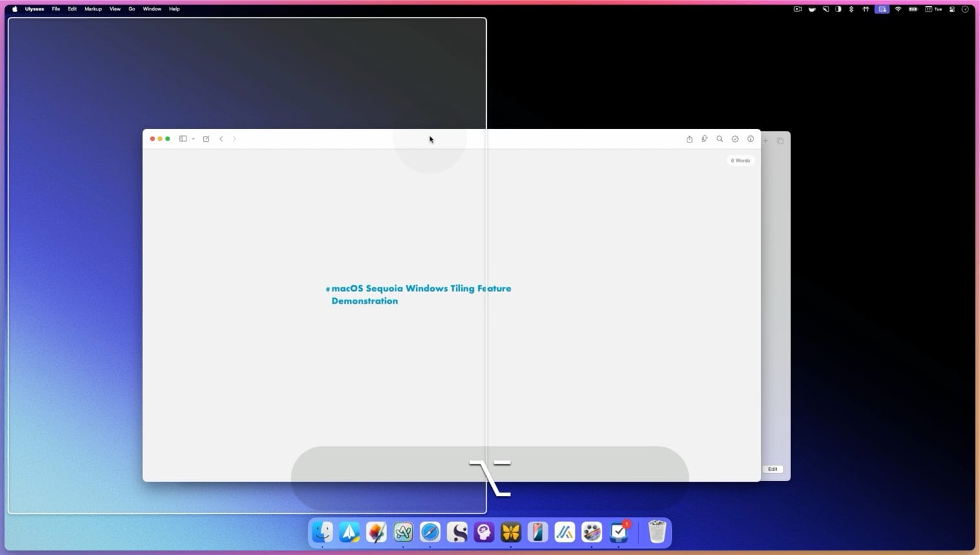980x555 pixels.
Task: Search within the current sheet
Action: [x=719, y=139]
